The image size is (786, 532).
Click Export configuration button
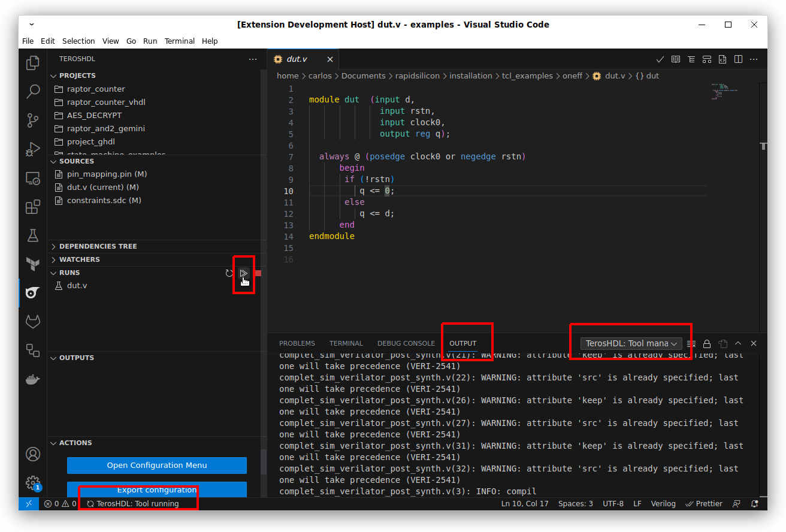[x=157, y=489]
